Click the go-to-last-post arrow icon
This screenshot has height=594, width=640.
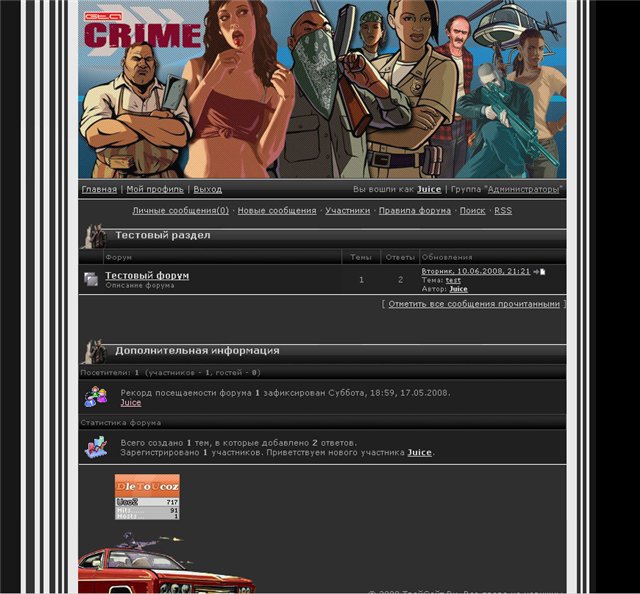click(539, 272)
